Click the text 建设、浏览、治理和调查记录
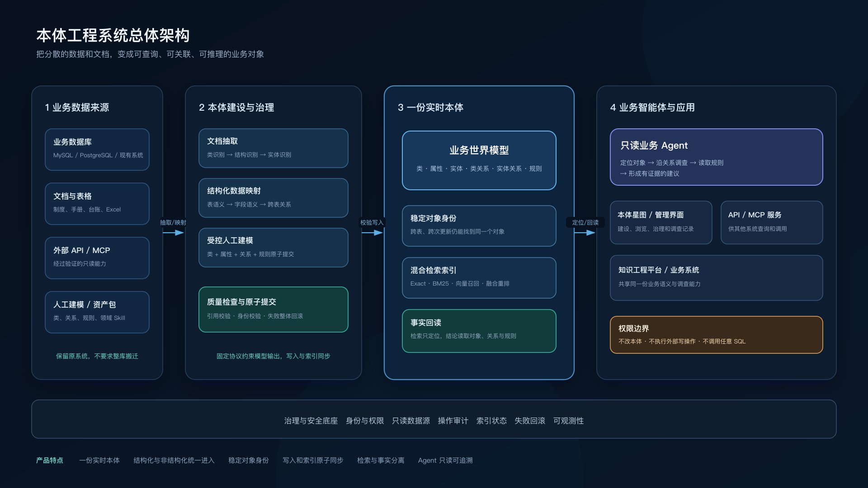Screen dimensions: 868x488 click(656, 229)
